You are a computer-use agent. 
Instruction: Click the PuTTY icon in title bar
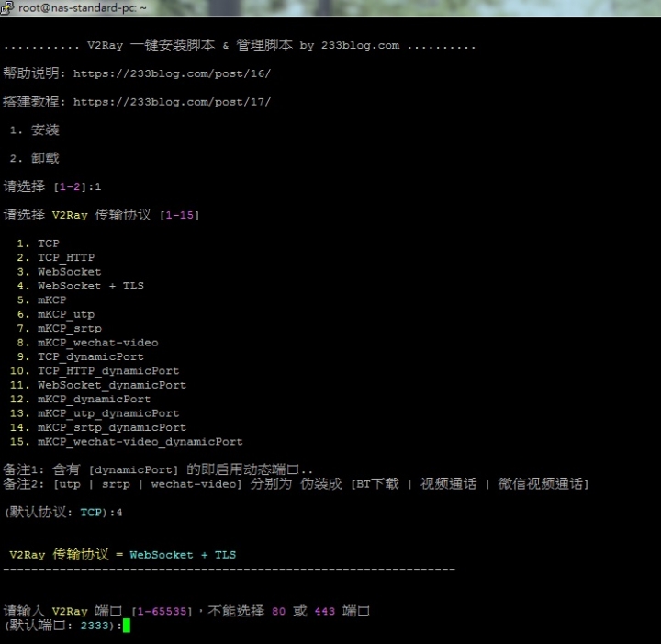pos(7,7)
